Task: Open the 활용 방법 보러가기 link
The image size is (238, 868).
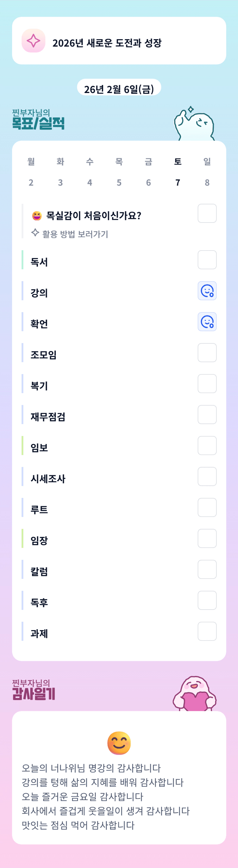Action: 75,234
